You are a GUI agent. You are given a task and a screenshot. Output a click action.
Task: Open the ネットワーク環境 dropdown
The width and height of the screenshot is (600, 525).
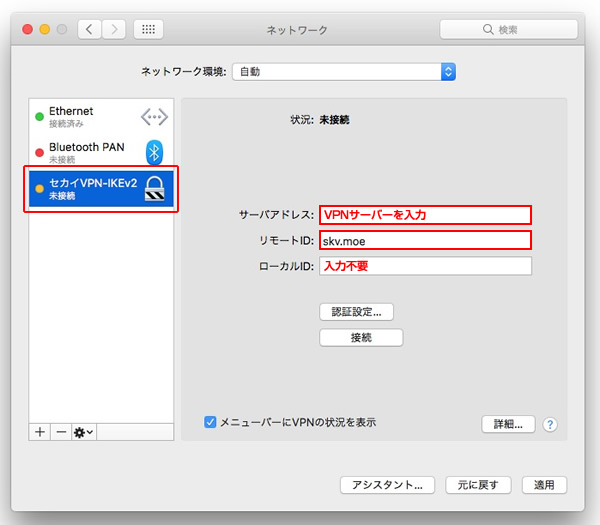344,72
